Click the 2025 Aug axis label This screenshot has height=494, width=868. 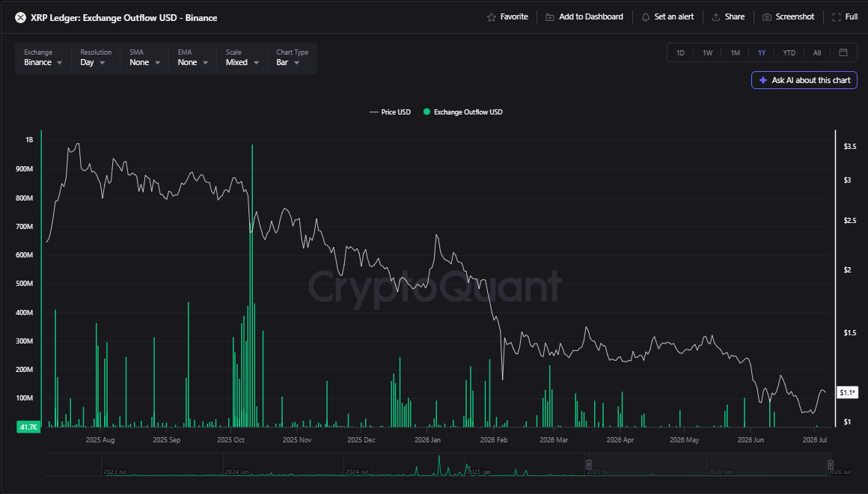coord(100,440)
